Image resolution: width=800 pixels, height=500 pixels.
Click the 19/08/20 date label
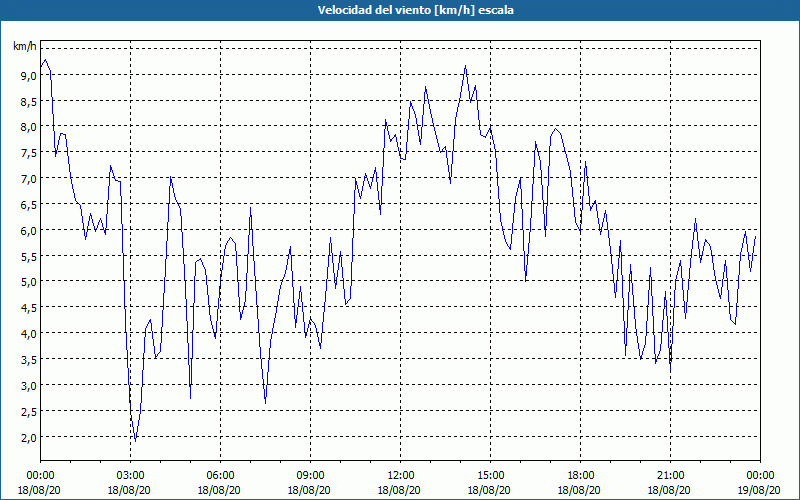click(759, 490)
